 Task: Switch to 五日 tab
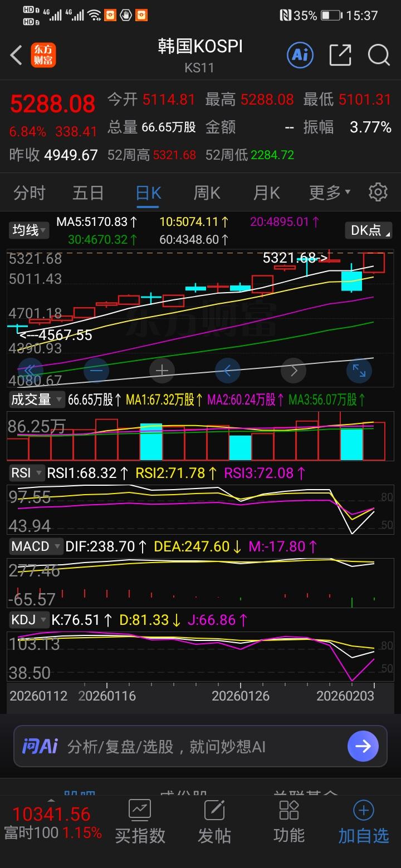click(x=88, y=193)
